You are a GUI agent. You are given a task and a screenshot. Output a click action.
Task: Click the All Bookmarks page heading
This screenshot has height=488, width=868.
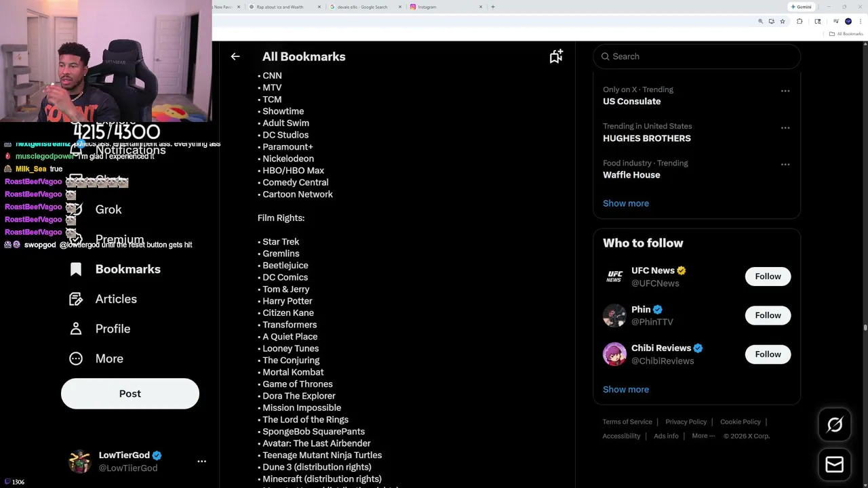(x=304, y=57)
